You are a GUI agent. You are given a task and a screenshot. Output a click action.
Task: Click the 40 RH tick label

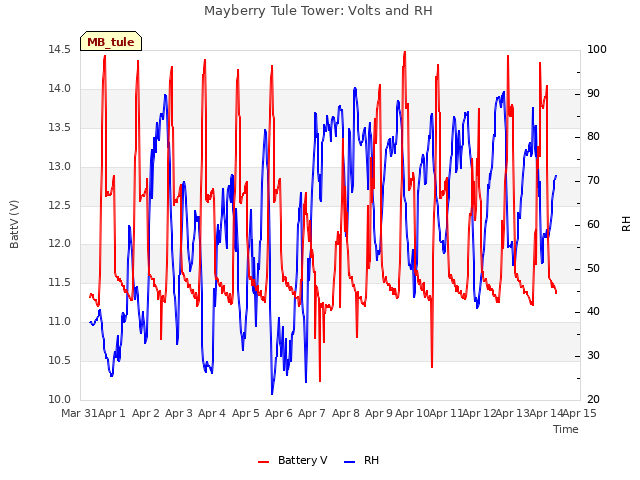[x=593, y=312]
